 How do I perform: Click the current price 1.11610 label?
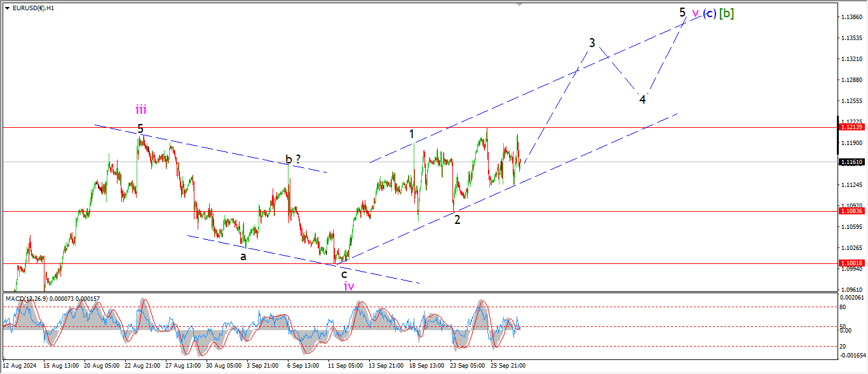coord(851,162)
